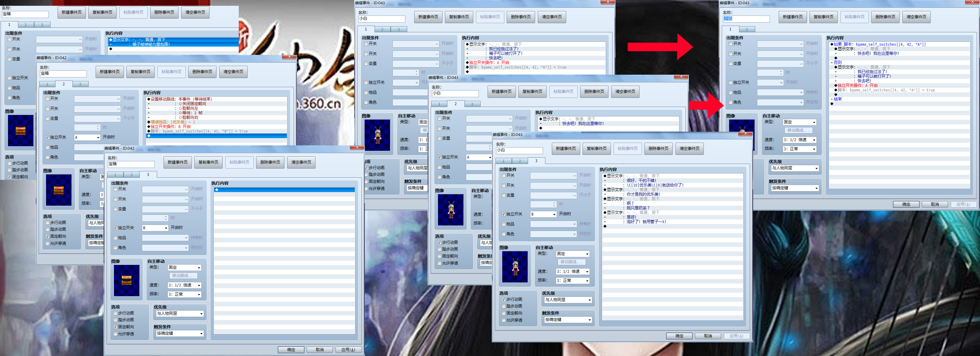Switch to tab 2 in the ID:043 page-3 window
Screen dimensions: 980x356
[x=520, y=161]
